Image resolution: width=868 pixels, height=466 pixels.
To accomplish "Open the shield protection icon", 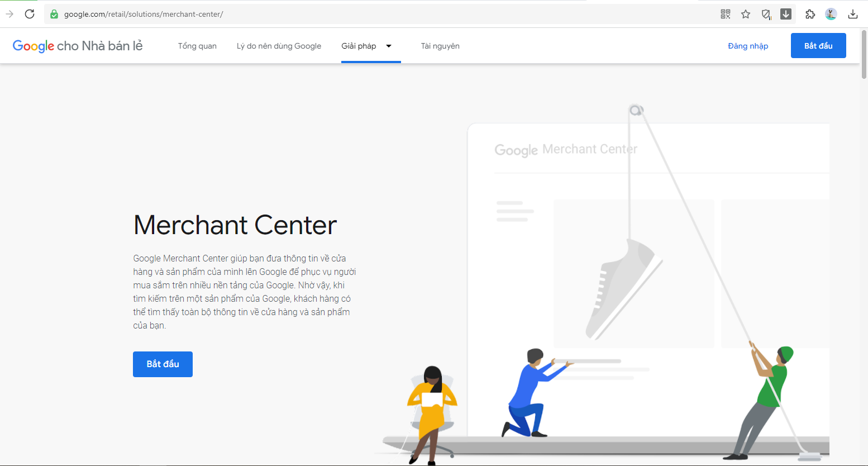I will 766,15.
